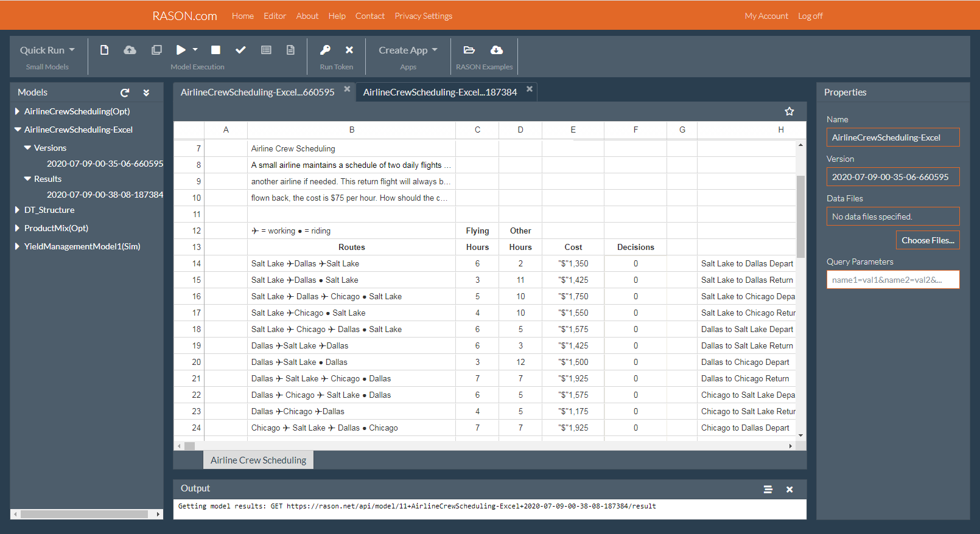The width and height of the screenshot is (980, 534).
Task: Open the Create App dropdown
Action: 408,50
